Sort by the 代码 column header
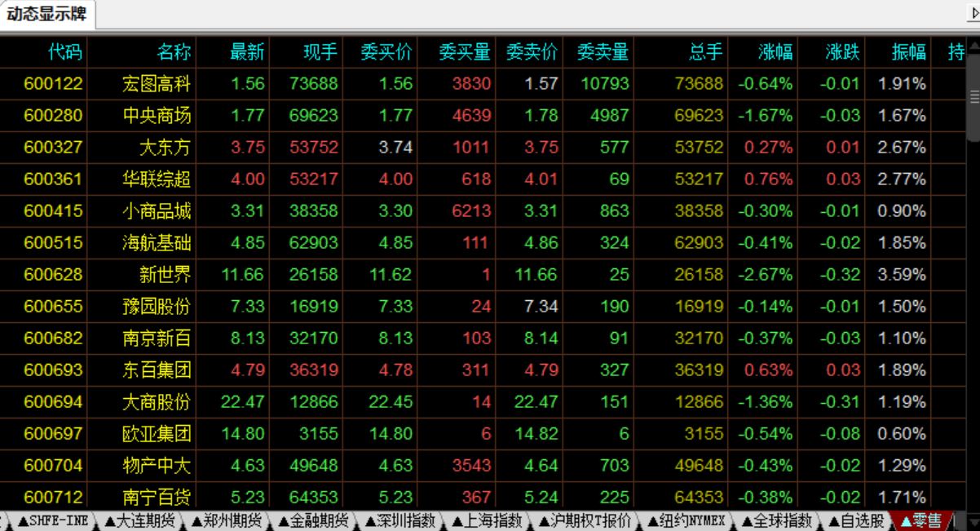The width and height of the screenshot is (980, 531). (x=65, y=52)
